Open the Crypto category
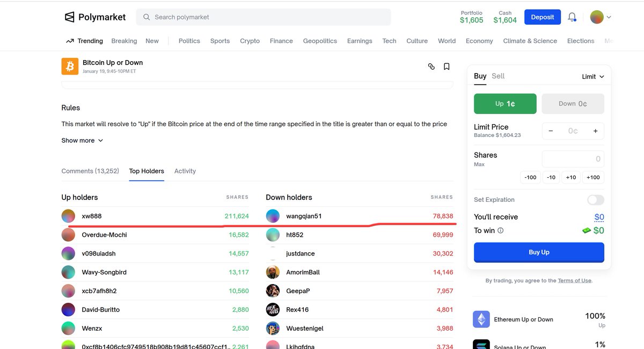Screen dimensions: 644x349 pyautogui.click(x=250, y=41)
